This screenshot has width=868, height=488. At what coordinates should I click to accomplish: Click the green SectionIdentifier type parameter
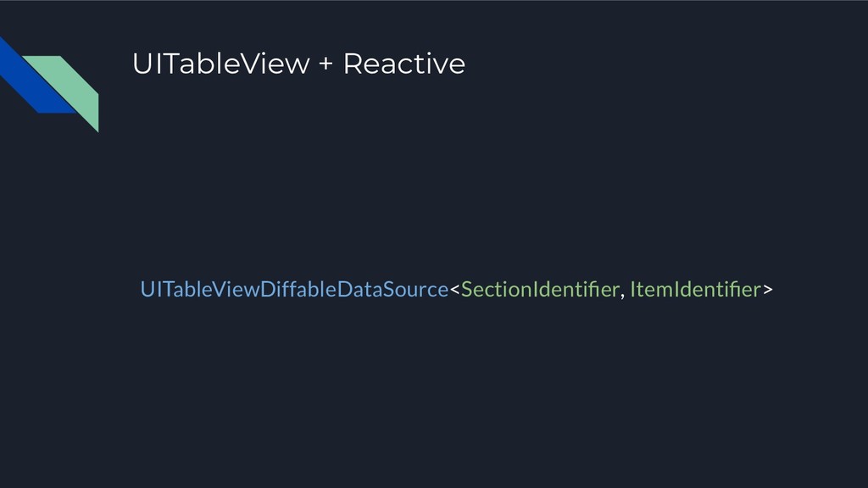click(540, 290)
